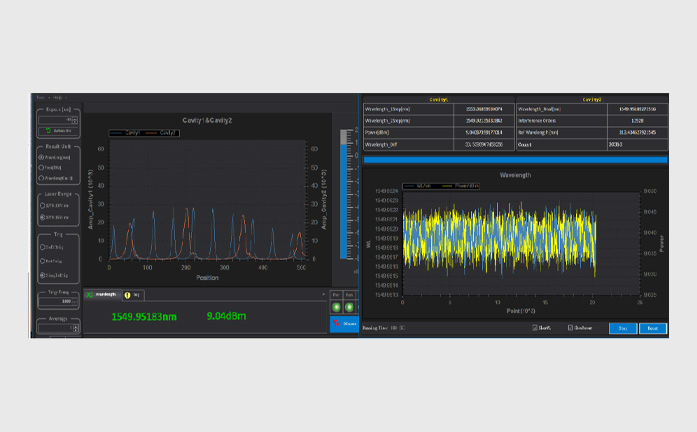The image size is (697, 432).
Task: Click the green refresh Auto exposure icon
Action: click(x=48, y=131)
